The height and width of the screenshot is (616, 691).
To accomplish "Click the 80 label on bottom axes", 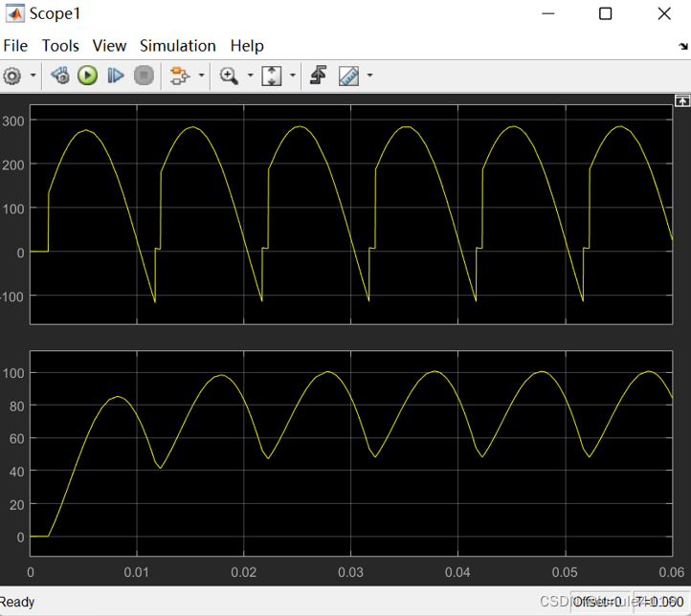I will click(16, 406).
